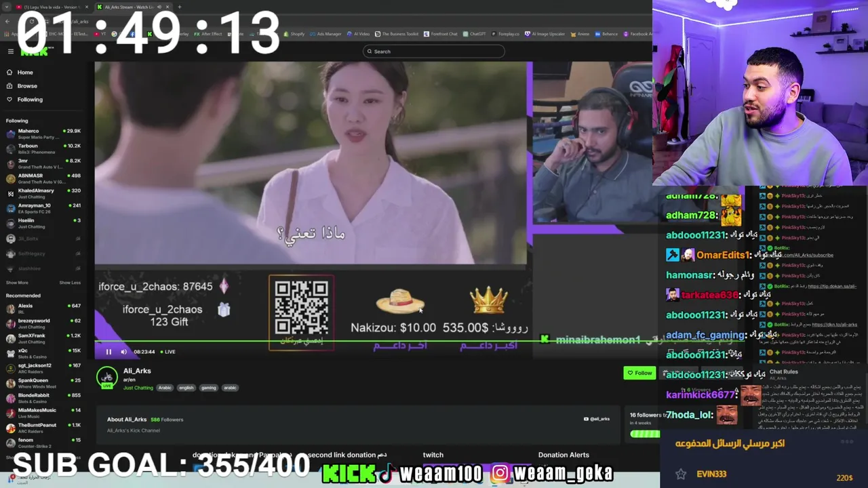Open Tarboun channel from Following list
868x488 pixels.
click(42, 148)
